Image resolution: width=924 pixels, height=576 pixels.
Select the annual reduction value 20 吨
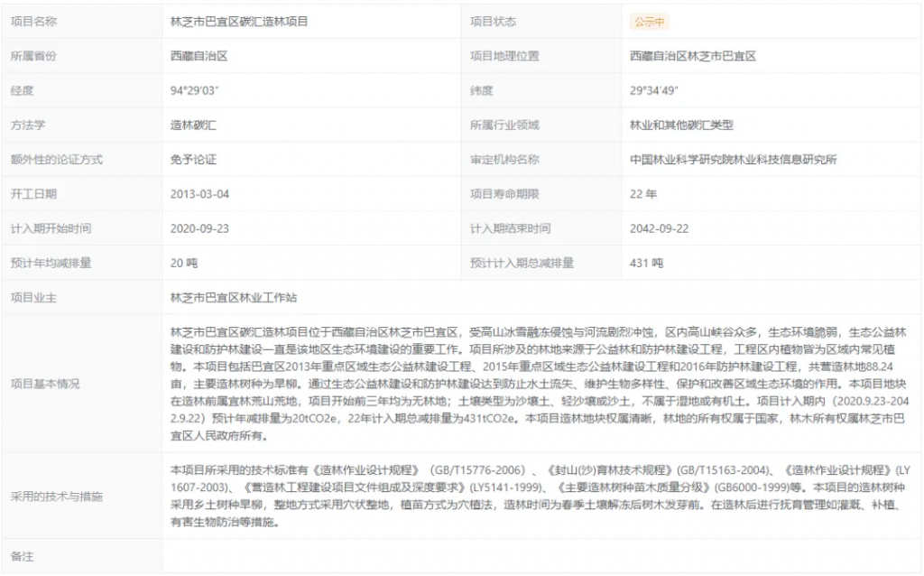[x=183, y=264]
